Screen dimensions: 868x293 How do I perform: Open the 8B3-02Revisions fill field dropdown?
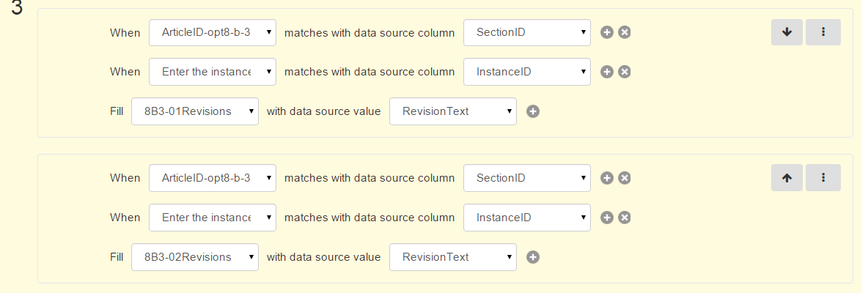coord(195,257)
